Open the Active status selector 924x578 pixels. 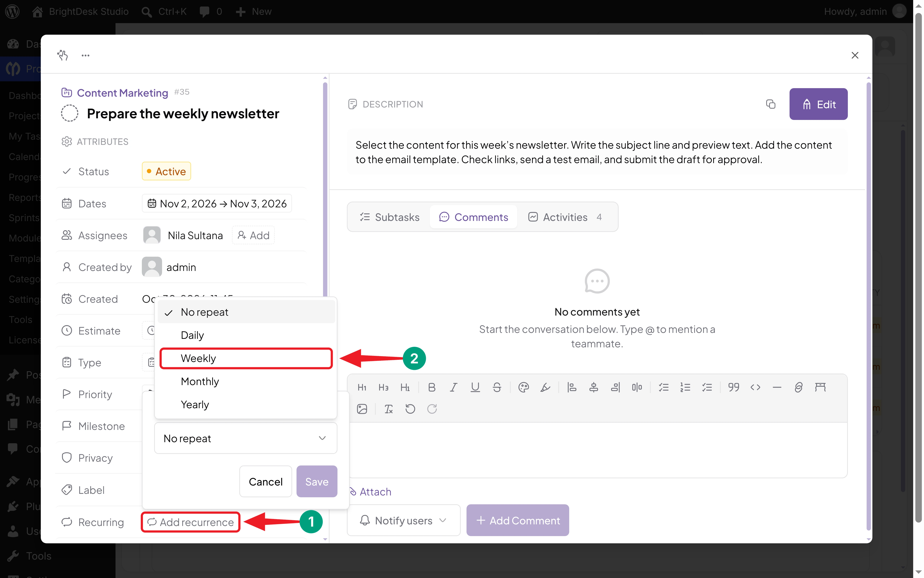(x=166, y=171)
